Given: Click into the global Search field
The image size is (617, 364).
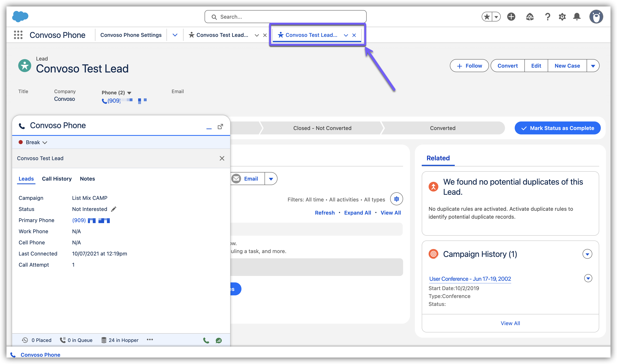Looking at the screenshot, I should pyautogui.click(x=285, y=17).
